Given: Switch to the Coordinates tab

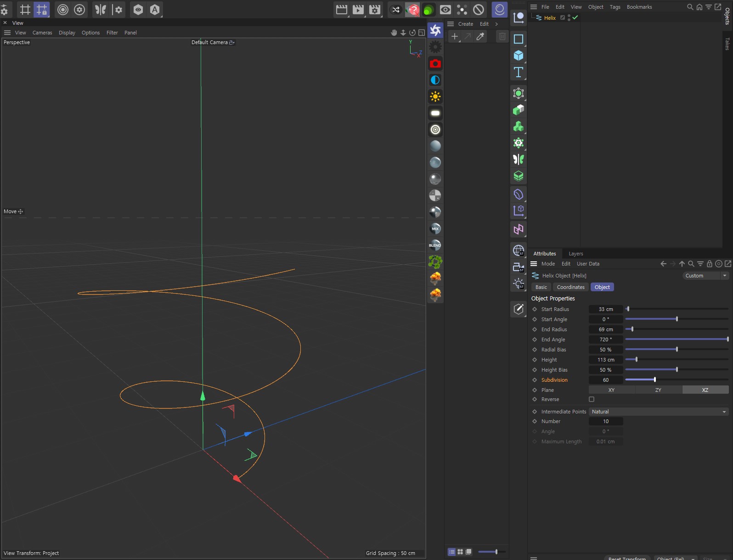Looking at the screenshot, I should [x=571, y=287].
